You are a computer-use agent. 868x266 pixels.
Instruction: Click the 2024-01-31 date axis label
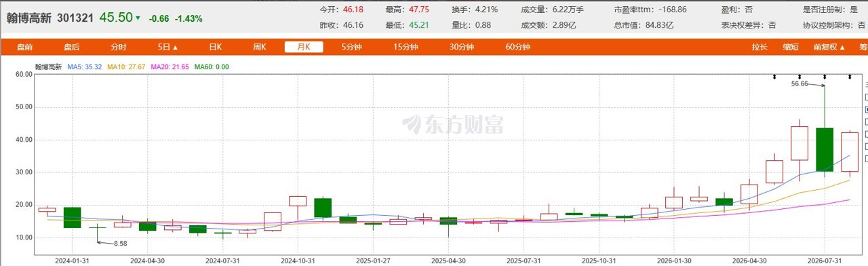click(x=71, y=260)
